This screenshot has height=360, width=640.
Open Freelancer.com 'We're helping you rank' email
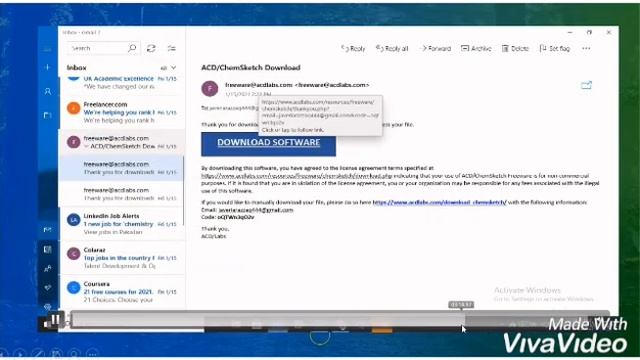tap(122, 112)
